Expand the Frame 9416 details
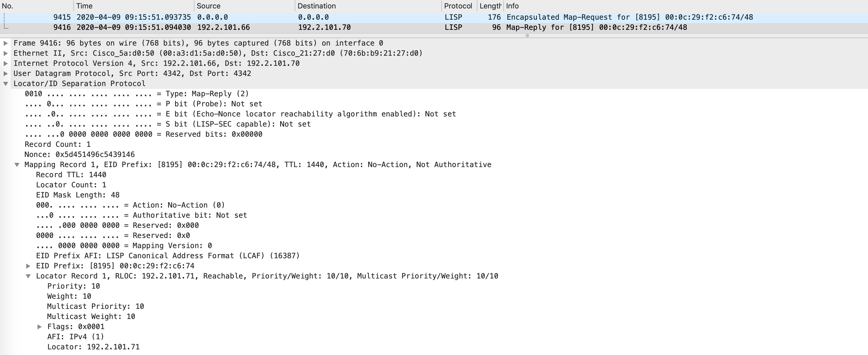 (6, 43)
